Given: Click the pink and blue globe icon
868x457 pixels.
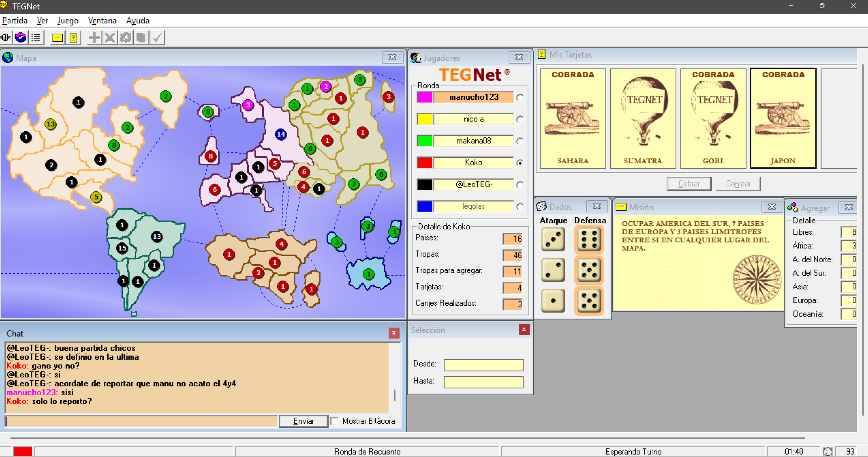Looking at the screenshot, I should click(21, 38).
